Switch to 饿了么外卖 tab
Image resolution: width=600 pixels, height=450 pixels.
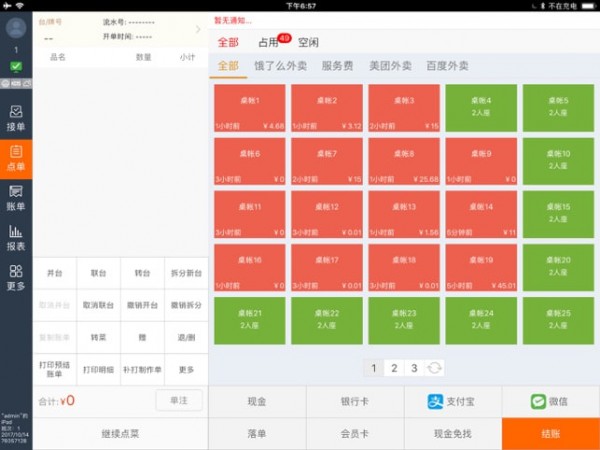pos(280,66)
